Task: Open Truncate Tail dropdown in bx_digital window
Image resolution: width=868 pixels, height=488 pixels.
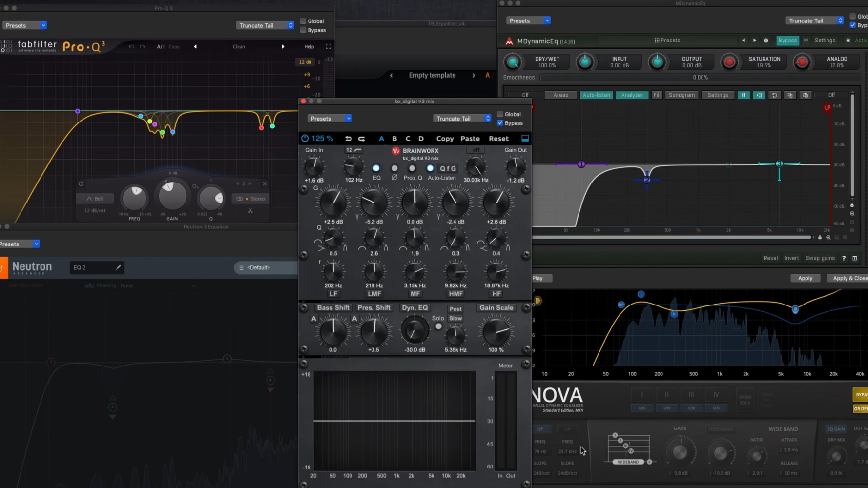Action: tap(462, 119)
